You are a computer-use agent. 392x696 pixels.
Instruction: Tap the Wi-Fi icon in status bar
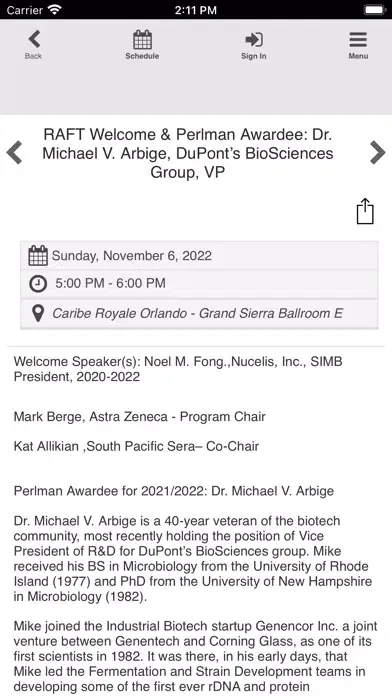click(x=55, y=9)
